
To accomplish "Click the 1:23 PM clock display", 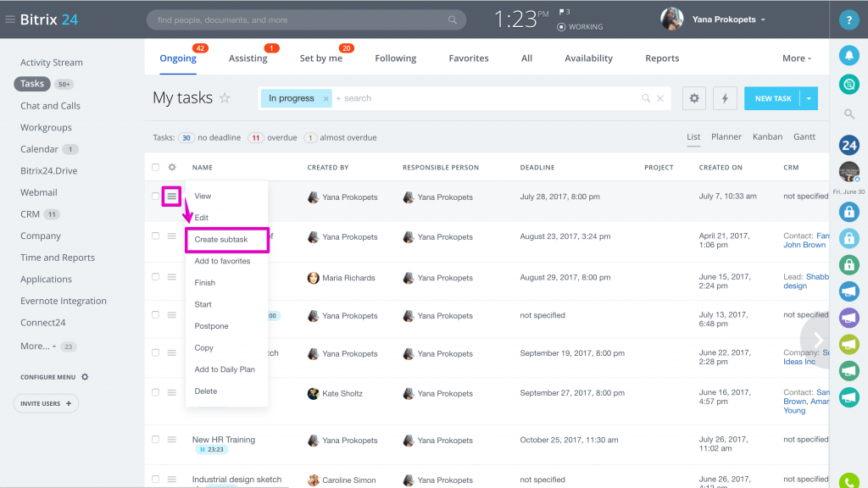I will [521, 20].
